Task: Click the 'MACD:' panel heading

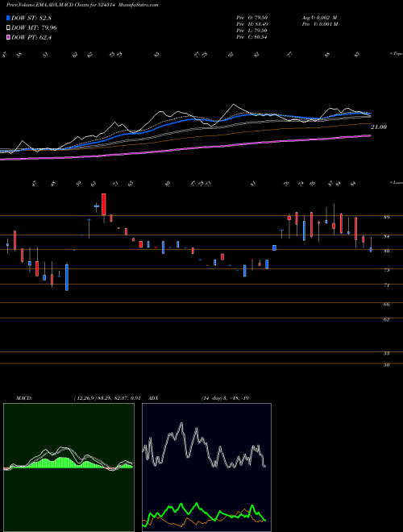Action: pos(24,397)
